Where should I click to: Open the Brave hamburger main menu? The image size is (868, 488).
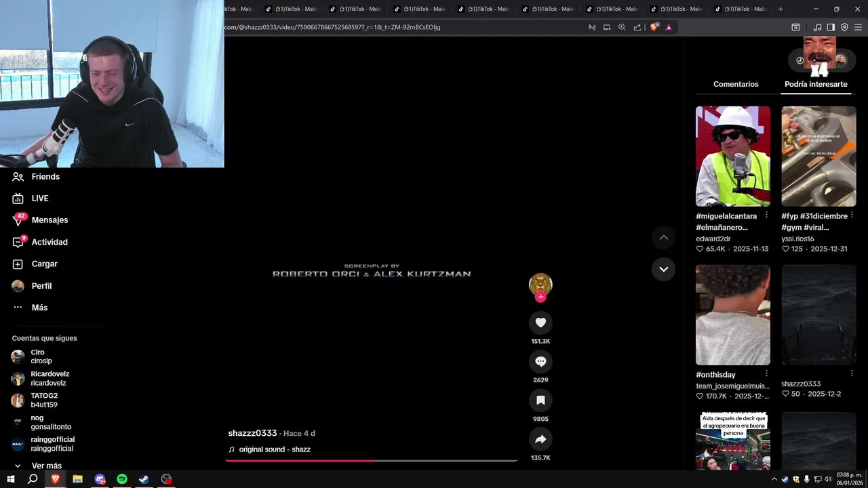click(x=858, y=27)
